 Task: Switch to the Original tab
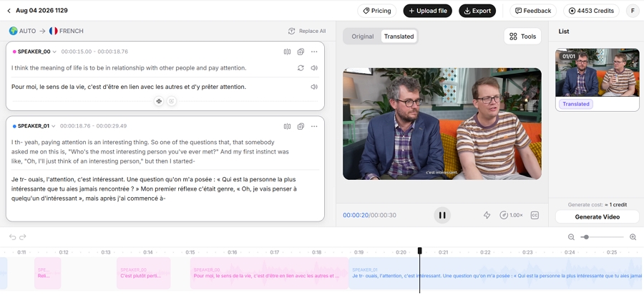click(363, 36)
